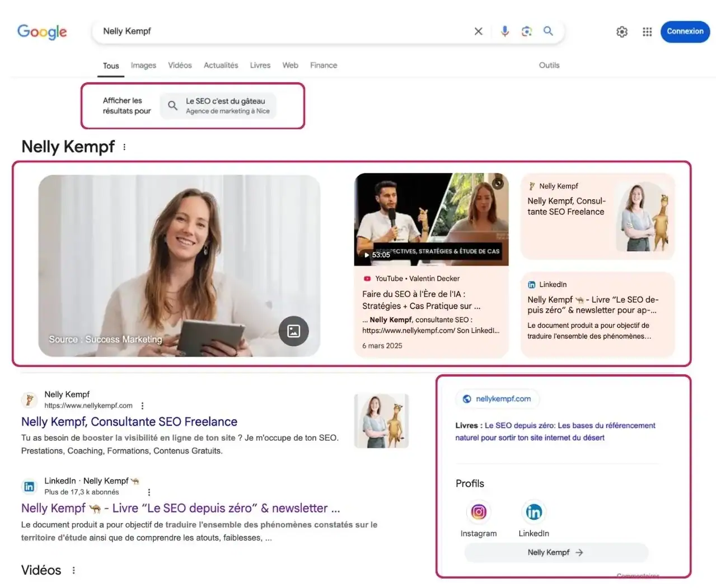Open the Finance tab
The width and height of the screenshot is (716, 588).
pos(324,65)
